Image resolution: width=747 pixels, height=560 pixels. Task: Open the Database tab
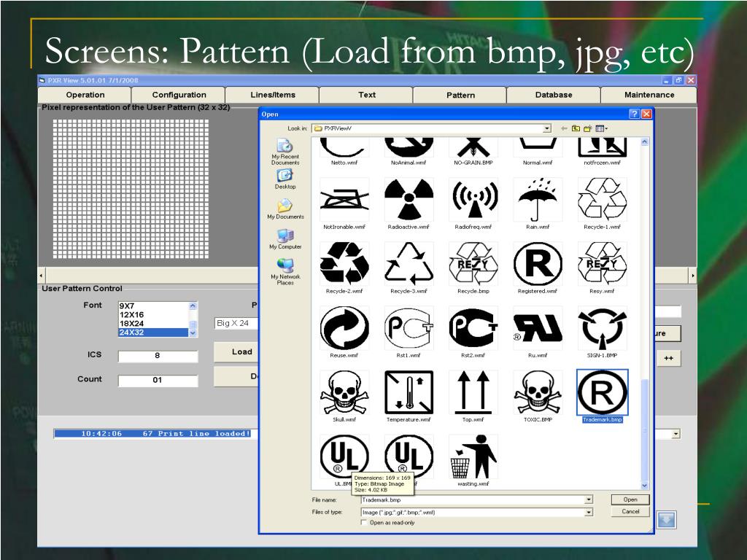coord(554,95)
